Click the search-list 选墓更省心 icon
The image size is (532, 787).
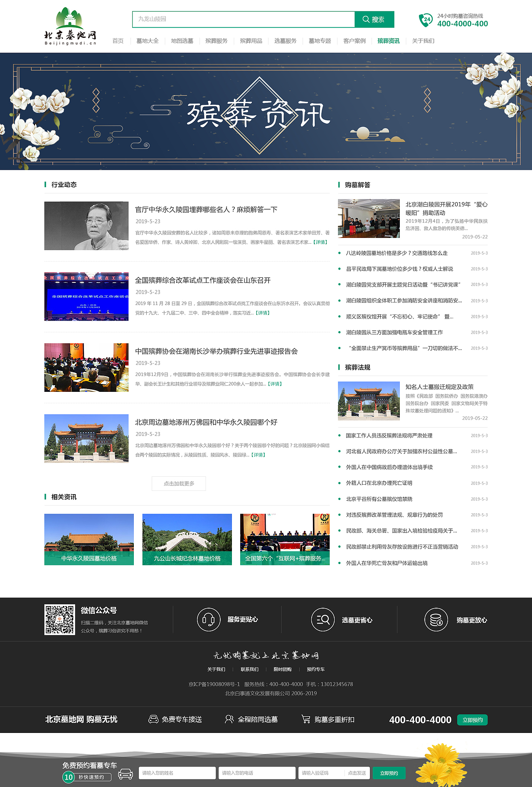pos(323,619)
